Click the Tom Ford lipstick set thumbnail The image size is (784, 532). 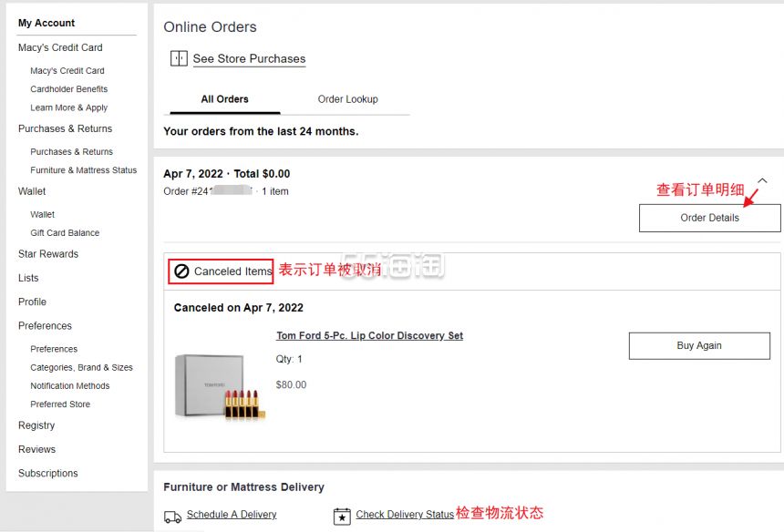[x=220, y=386]
